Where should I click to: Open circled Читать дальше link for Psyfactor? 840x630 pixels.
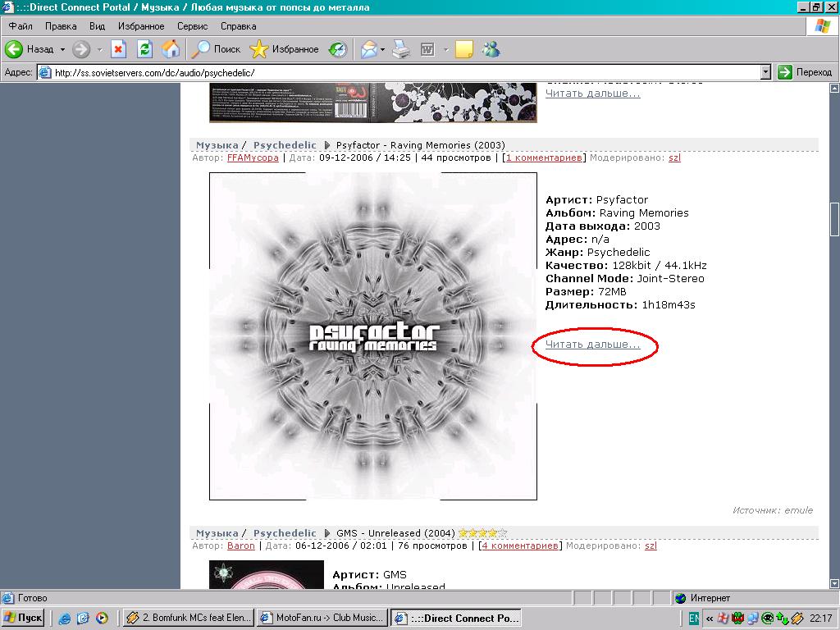pyautogui.click(x=592, y=345)
